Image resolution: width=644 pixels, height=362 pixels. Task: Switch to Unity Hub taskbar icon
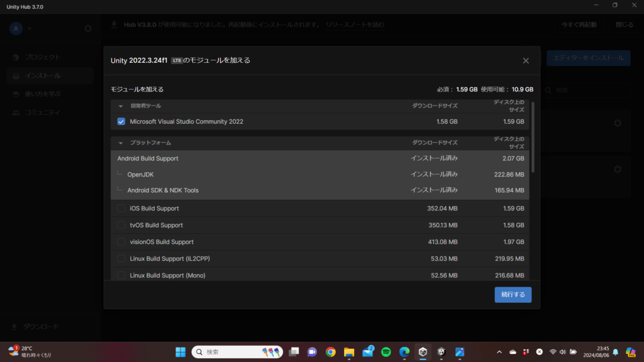pos(423,352)
